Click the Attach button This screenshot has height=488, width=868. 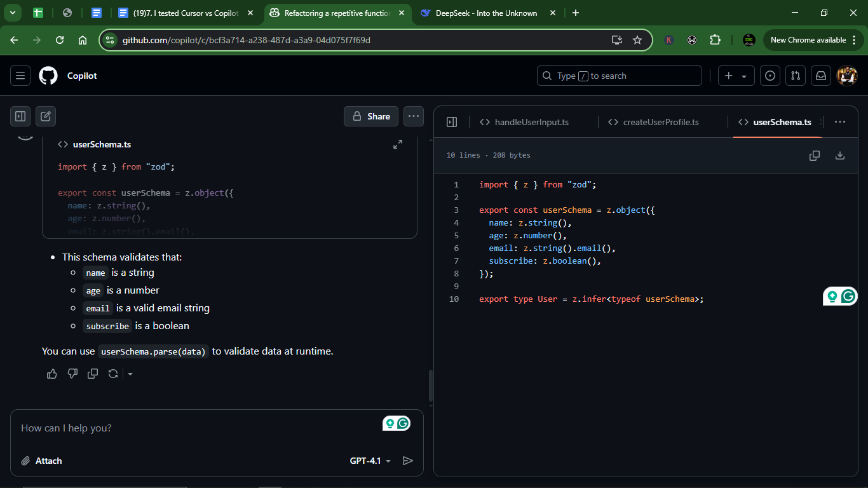click(x=41, y=461)
